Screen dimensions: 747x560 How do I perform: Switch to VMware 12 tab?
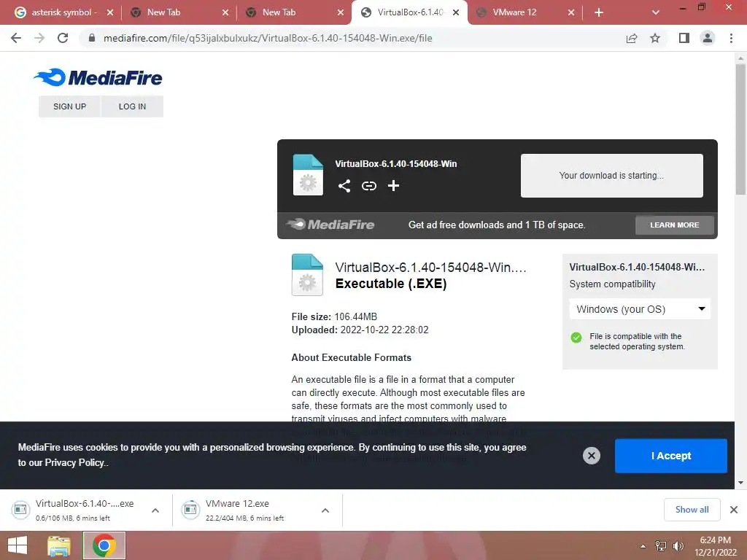pos(524,12)
